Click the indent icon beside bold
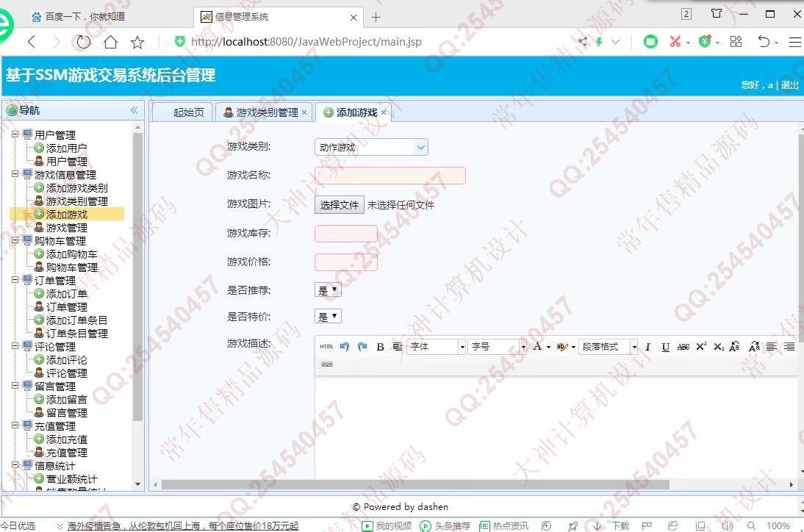The image size is (804, 532). pos(398,347)
